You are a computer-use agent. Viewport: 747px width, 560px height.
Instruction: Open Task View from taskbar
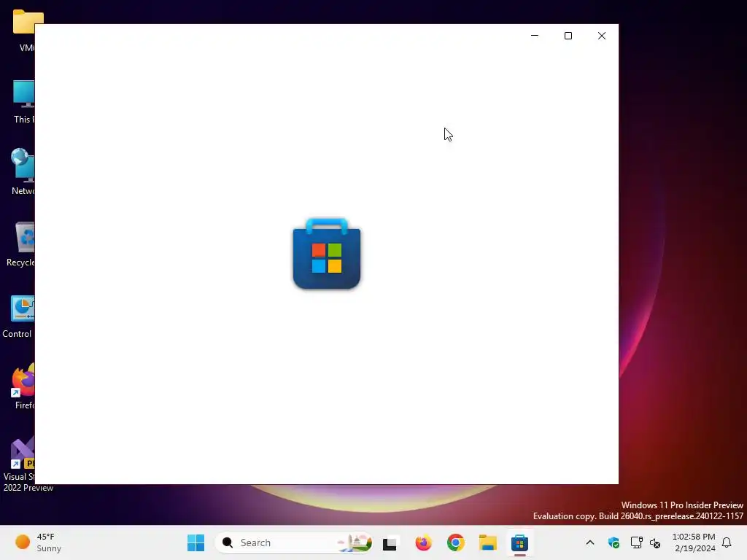390,542
